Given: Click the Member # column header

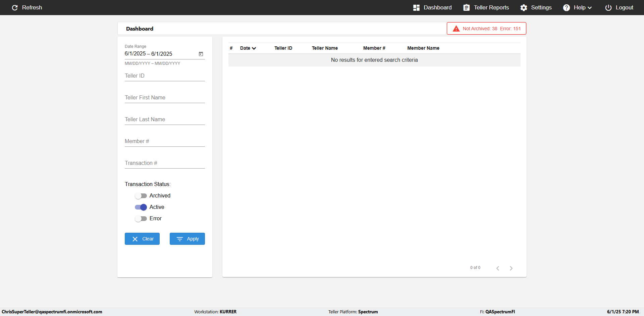Looking at the screenshot, I should 374,48.
